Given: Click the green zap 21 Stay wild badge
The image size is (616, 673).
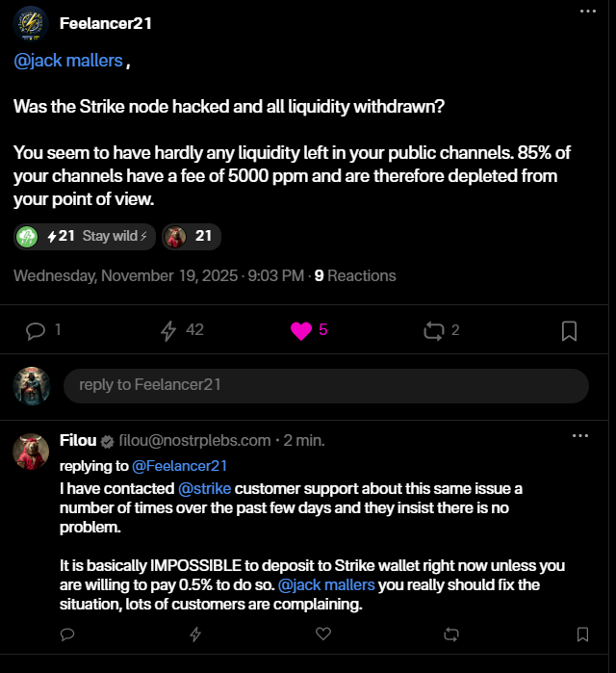Looking at the screenshot, I should click(84, 237).
